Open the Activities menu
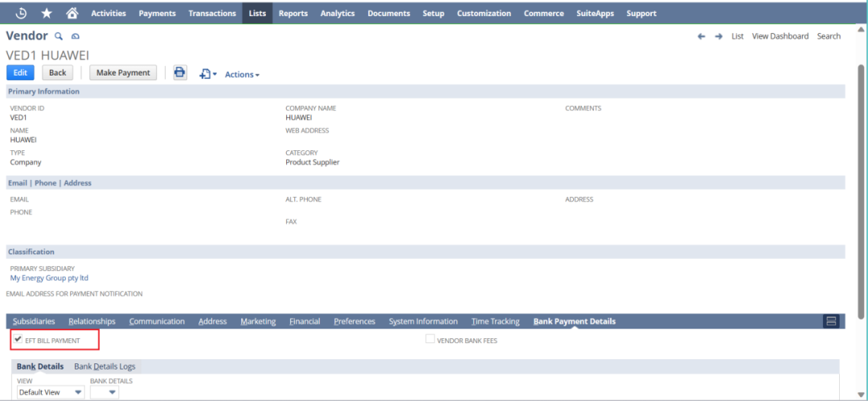The width and height of the screenshot is (868, 401). point(108,14)
